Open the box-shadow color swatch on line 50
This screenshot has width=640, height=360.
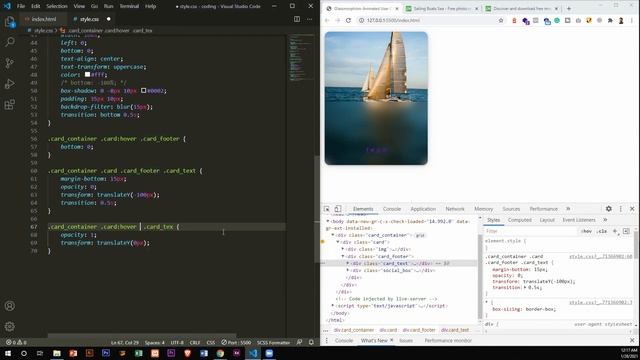[144, 91]
